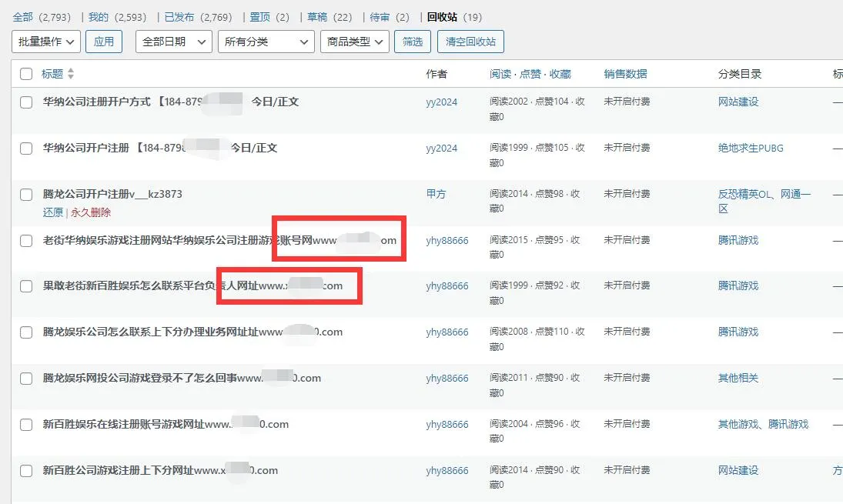Viewport: 843px width, 504px height.
Task: Check the row 腾龙娱乐公司怎么联系上下分
Action: coord(26,332)
